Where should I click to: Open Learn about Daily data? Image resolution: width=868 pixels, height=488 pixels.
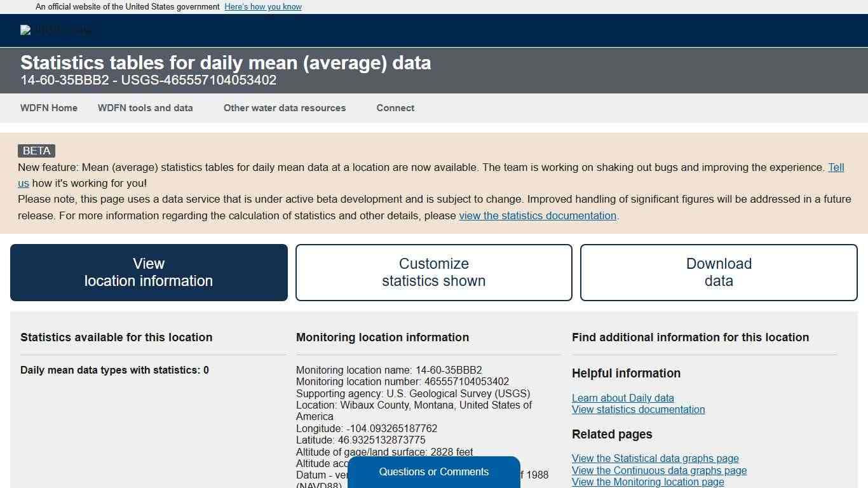click(x=623, y=398)
